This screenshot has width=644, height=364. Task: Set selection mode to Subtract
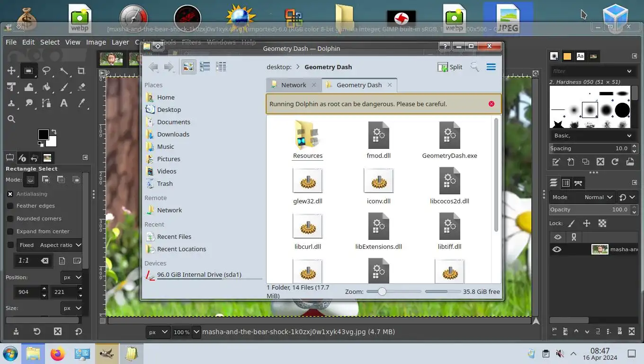(61, 180)
